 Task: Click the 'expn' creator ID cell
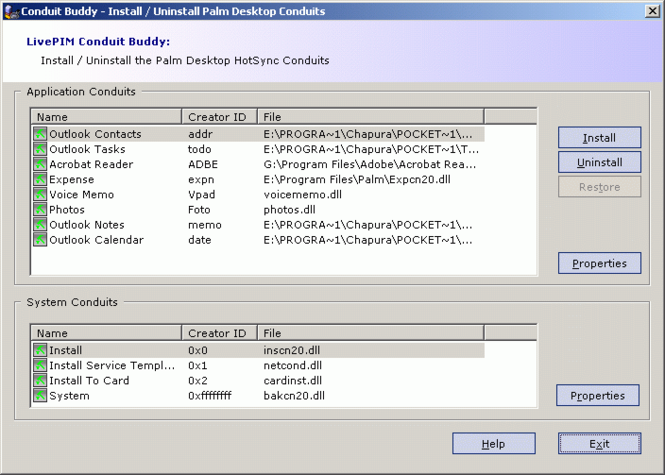pos(201,179)
